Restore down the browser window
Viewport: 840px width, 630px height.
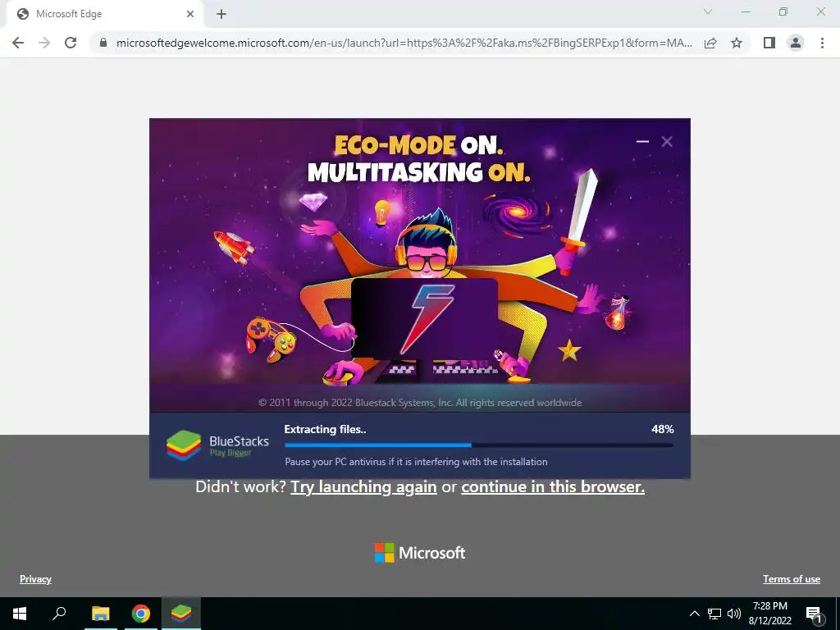tap(783, 11)
